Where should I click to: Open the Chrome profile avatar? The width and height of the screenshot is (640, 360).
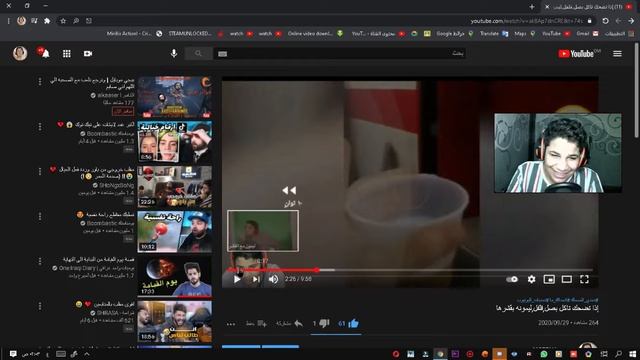point(21,21)
